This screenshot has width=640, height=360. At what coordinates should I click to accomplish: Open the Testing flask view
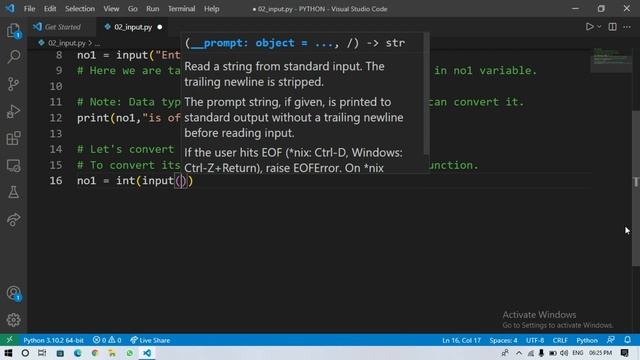coord(13,192)
